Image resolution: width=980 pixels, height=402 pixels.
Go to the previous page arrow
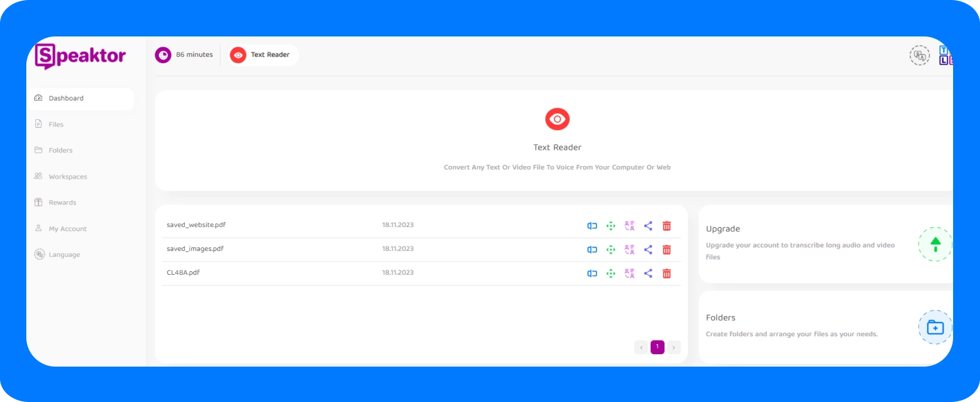pos(641,347)
